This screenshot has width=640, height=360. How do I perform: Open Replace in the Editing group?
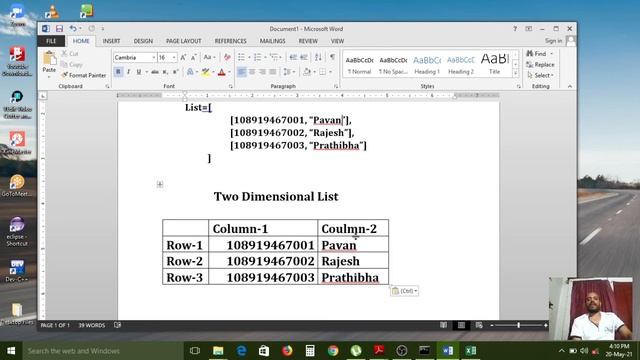540,64
